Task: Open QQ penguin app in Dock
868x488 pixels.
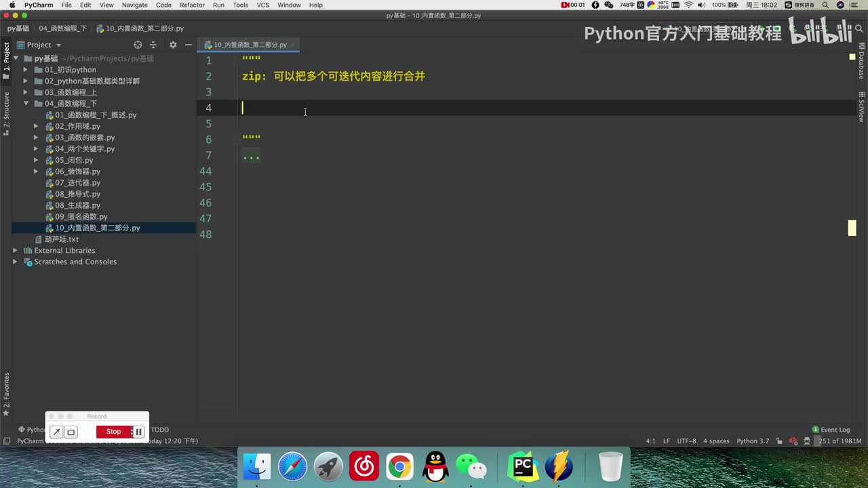Action: [x=435, y=467]
